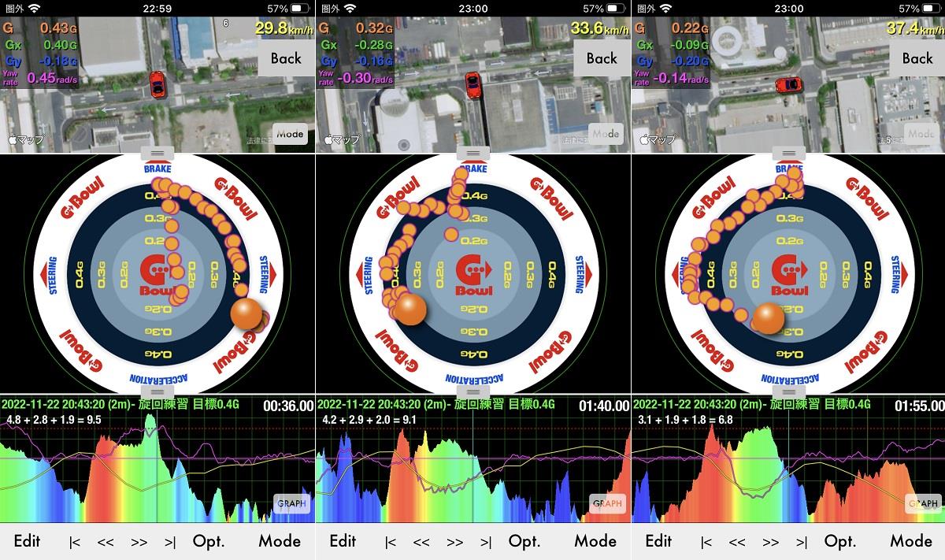Tap Back on the 29.8 km/h screen
The width and height of the screenshot is (945, 560).
[286, 57]
